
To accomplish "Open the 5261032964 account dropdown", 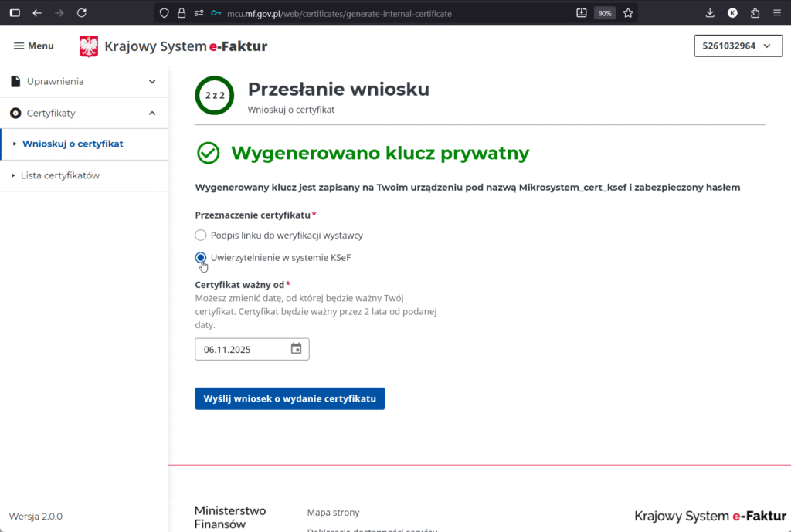I will point(737,46).
